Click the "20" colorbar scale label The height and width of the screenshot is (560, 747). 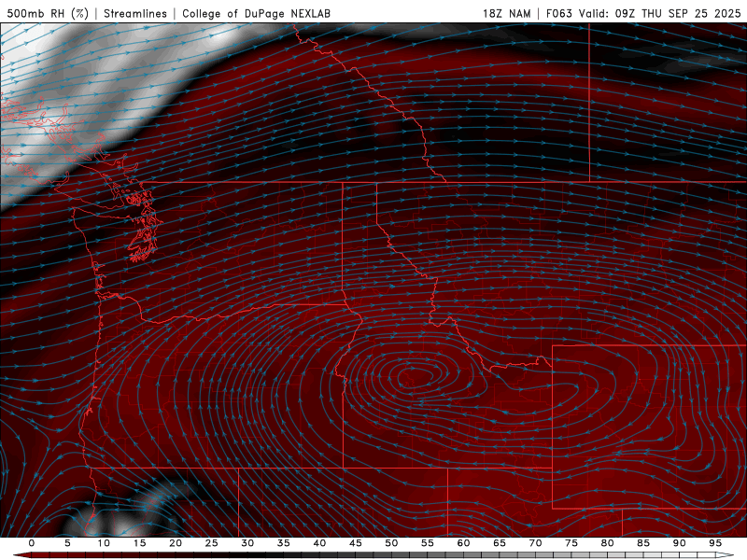(176, 543)
